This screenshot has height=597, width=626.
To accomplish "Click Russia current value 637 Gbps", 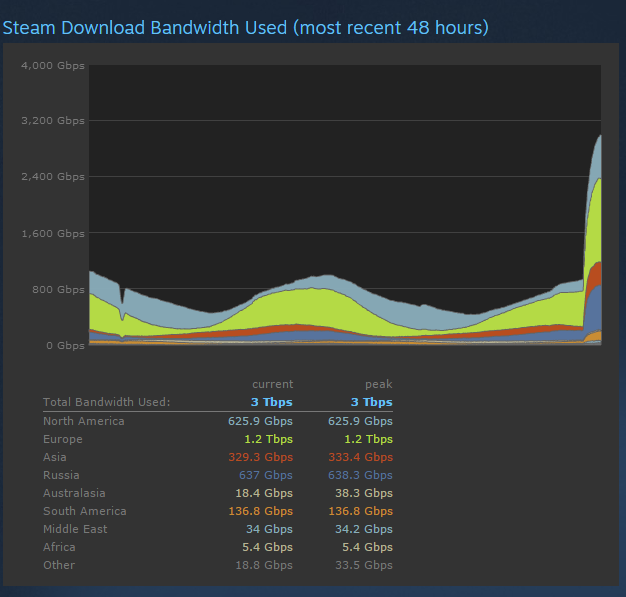I will pos(266,475).
